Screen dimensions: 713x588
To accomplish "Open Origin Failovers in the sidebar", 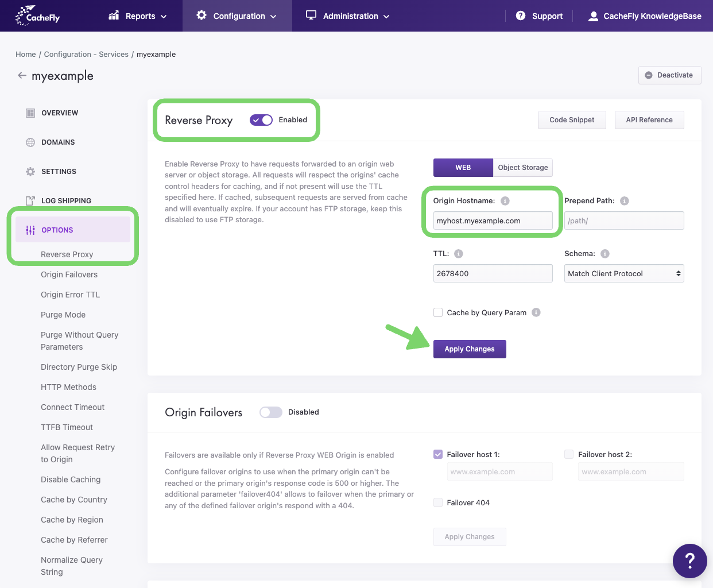I will click(x=69, y=274).
